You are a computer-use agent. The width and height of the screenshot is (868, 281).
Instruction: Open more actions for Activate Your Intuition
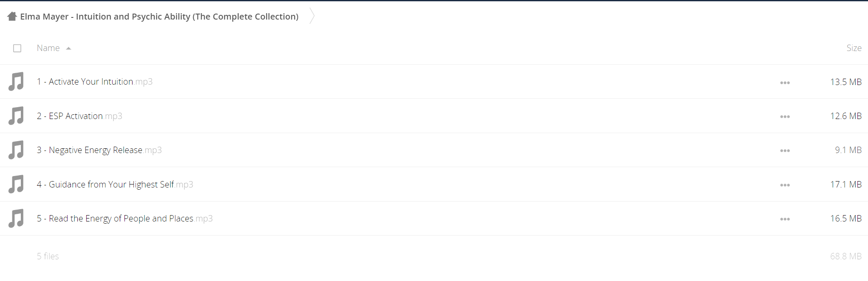point(785,82)
